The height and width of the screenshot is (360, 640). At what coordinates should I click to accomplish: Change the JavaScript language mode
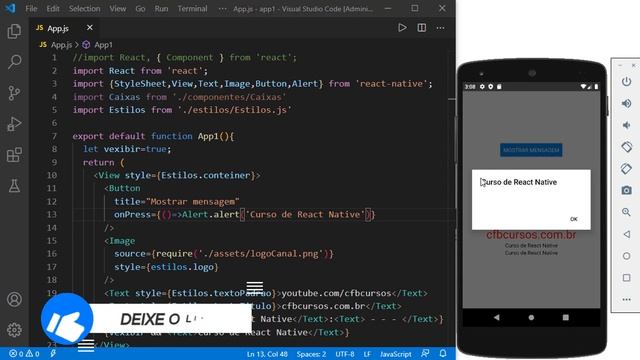tap(396, 354)
